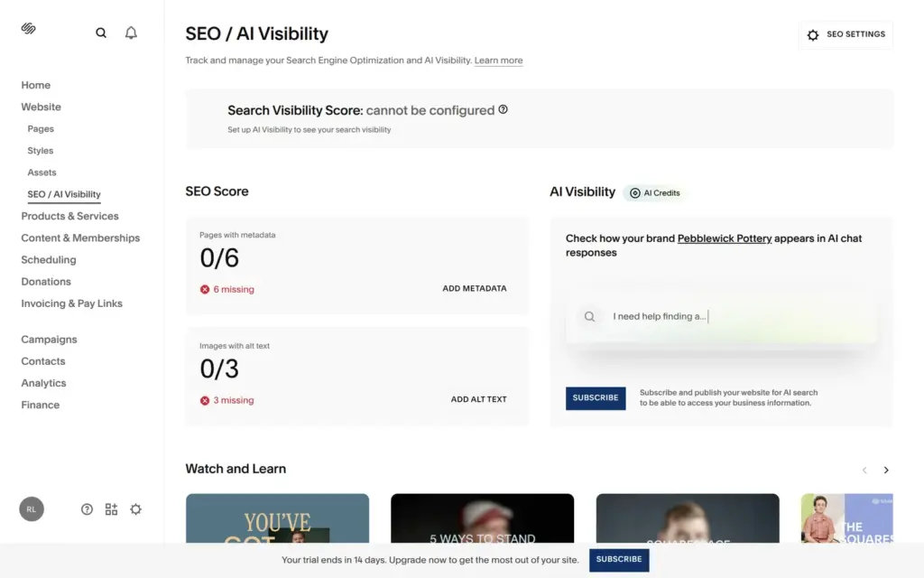Open the "THE SQUARES" video thumbnail
The height and width of the screenshot is (578, 924).
[846, 517]
